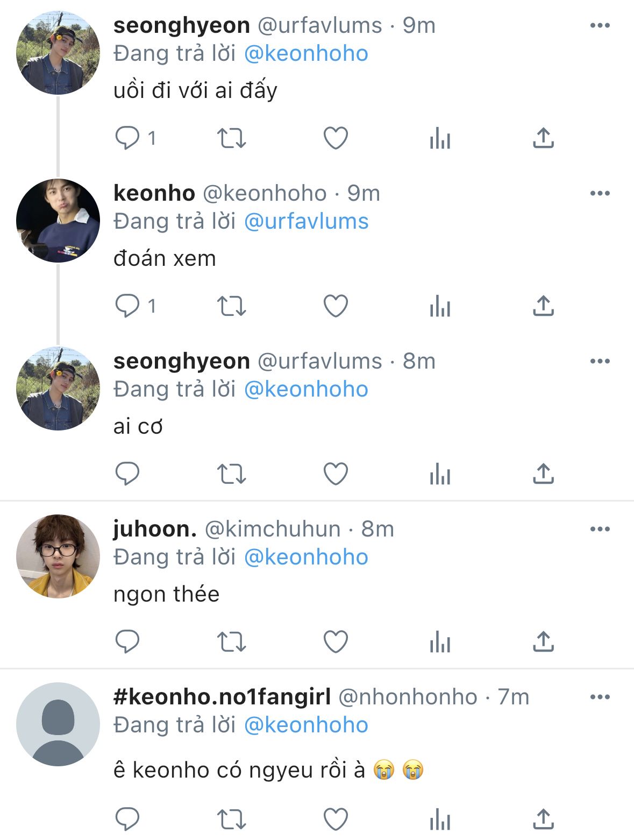Open more options menu on keonho's tweet
Viewport: 634px width, 840px height.
[600, 193]
